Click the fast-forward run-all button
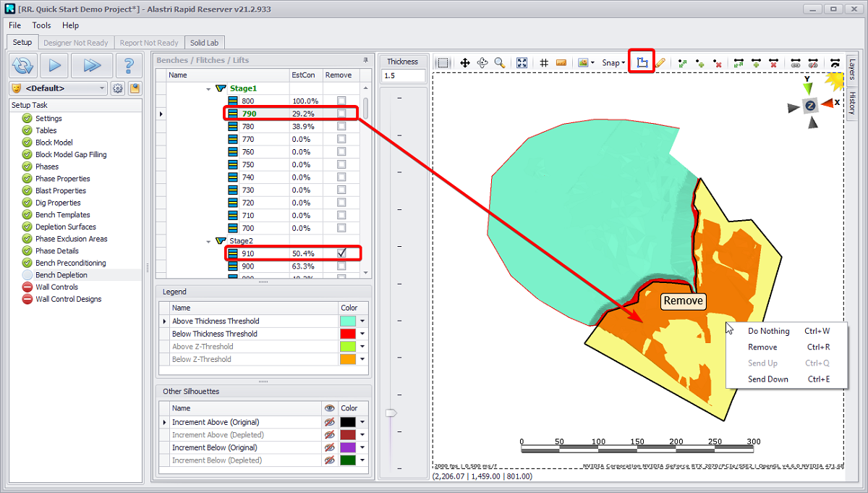This screenshot has width=868, height=493. point(92,65)
